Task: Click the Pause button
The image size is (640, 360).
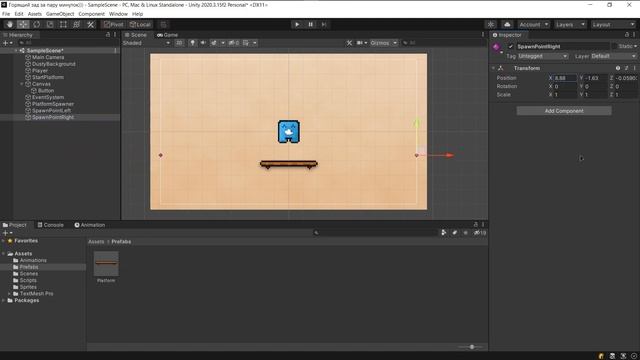Action: tap(311, 24)
